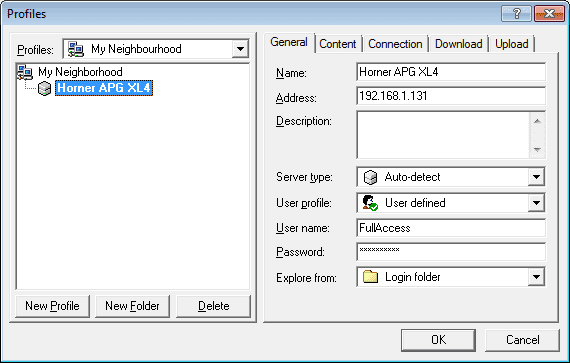Click the New Profile button

click(x=52, y=306)
